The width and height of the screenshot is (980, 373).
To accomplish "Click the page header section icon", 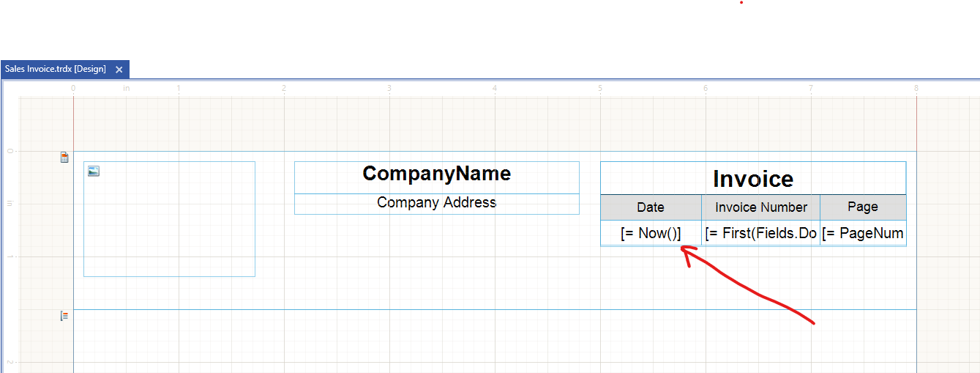I will coord(64,157).
